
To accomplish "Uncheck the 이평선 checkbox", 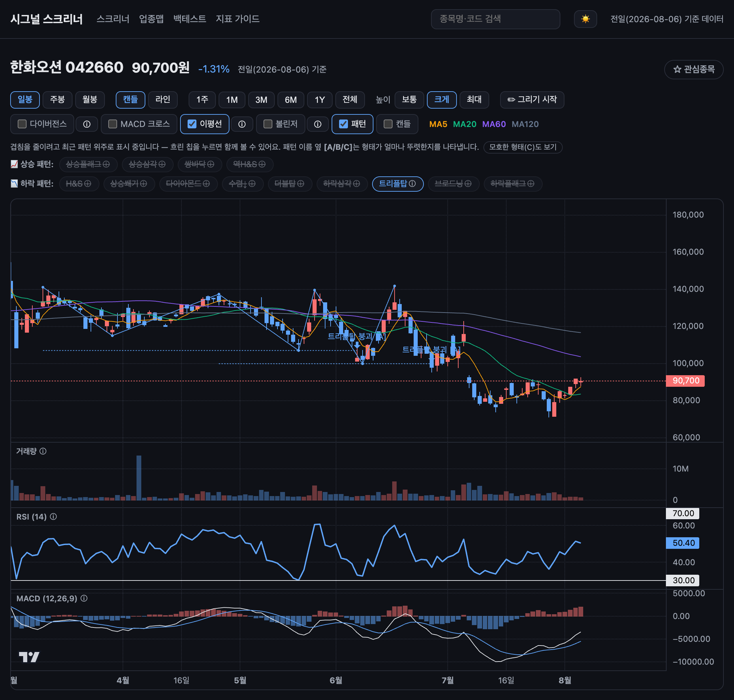I will click(x=192, y=124).
